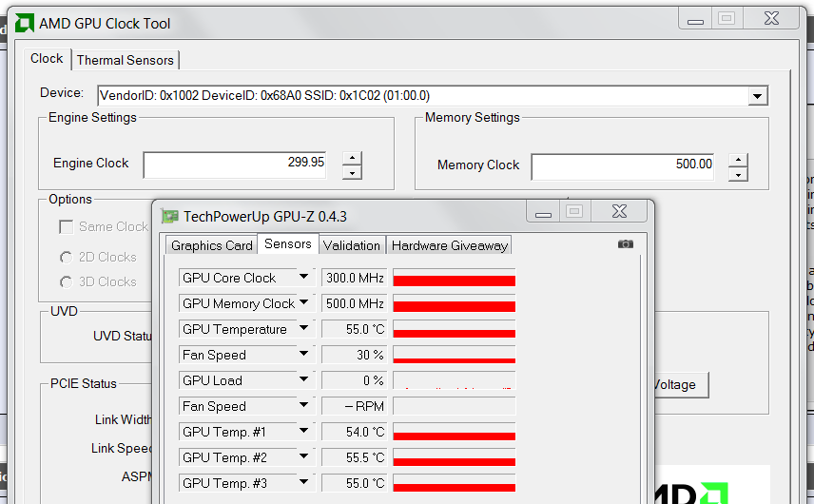Click the GPU Core Clock red graph
This screenshot has width=814, height=504.
(455, 277)
